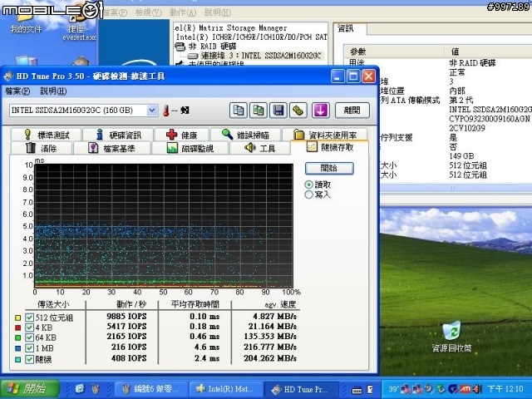Click the 開始 start test button

point(329,168)
